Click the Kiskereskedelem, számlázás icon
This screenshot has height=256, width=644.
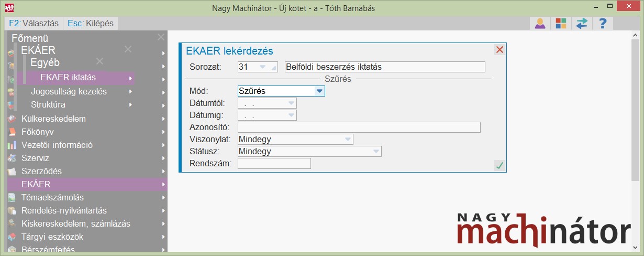(x=12, y=224)
